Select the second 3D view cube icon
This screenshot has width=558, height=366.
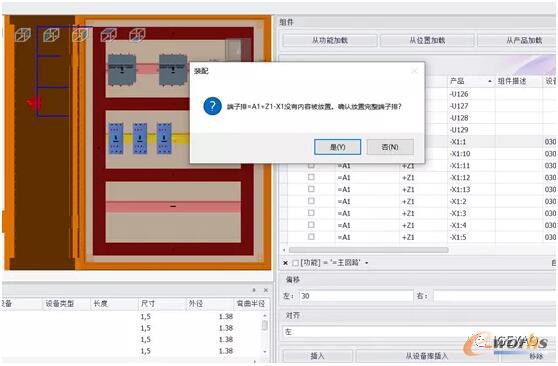[51, 35]
